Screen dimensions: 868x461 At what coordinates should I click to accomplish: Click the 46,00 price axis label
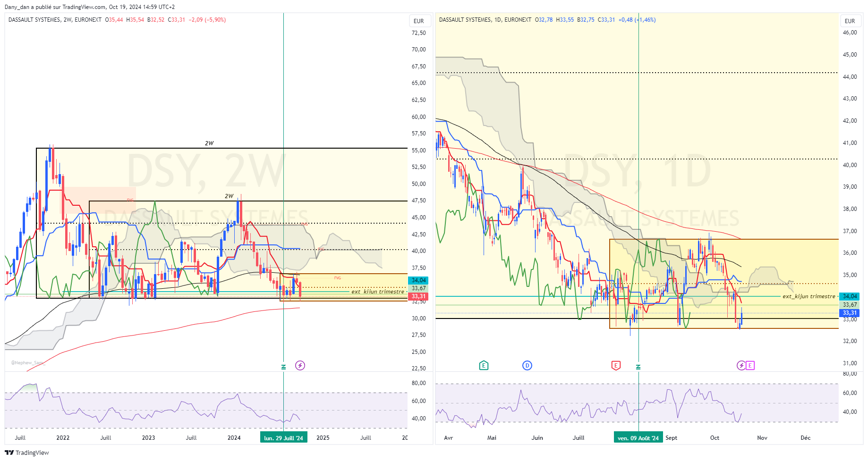click(850, 33)
